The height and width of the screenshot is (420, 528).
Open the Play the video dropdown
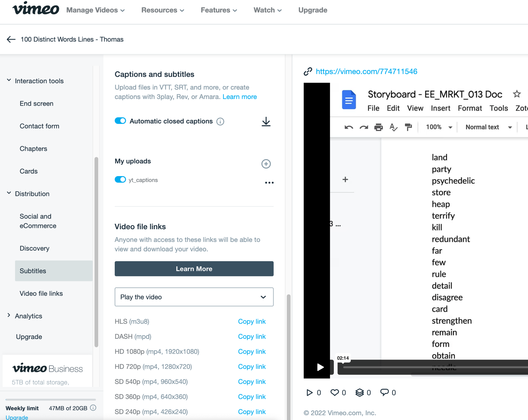tap(194, 297)
